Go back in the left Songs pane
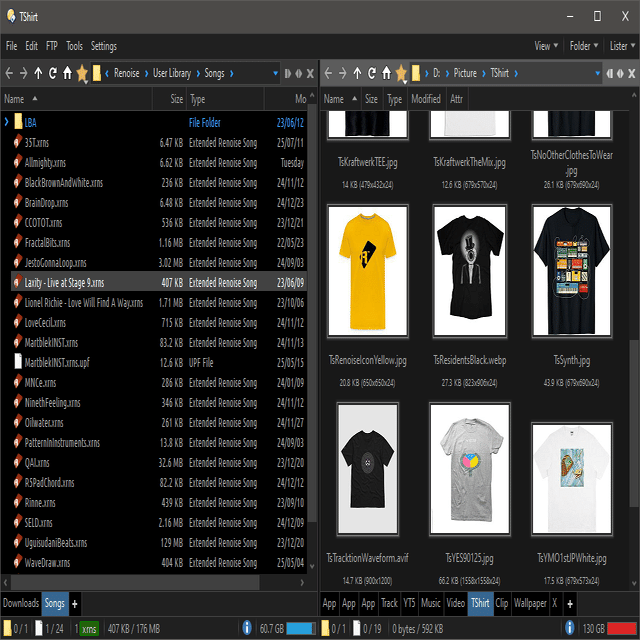Image resolution: width=640 pixels, height=640 pixels. (x=9, y=73)
